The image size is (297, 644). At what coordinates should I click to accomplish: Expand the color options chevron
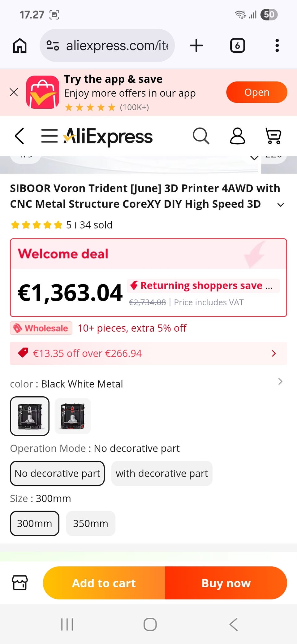tap(280, 382)
